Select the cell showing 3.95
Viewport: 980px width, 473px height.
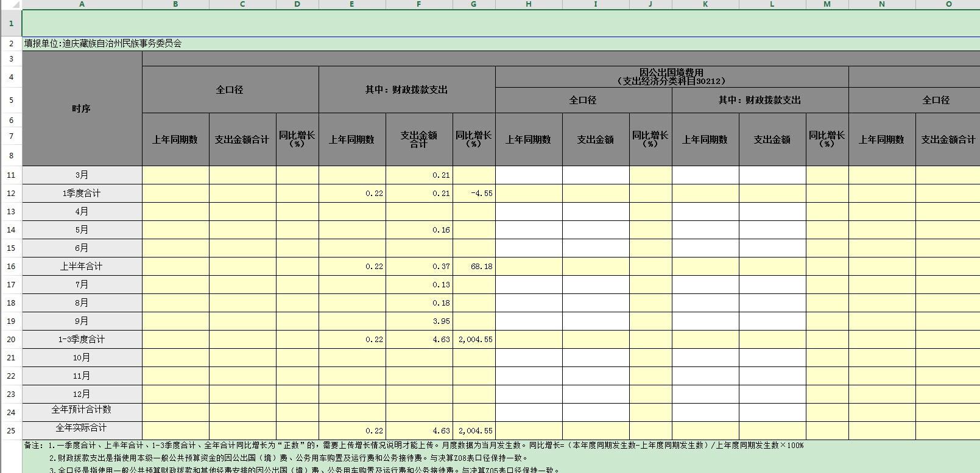pos(419,321)
